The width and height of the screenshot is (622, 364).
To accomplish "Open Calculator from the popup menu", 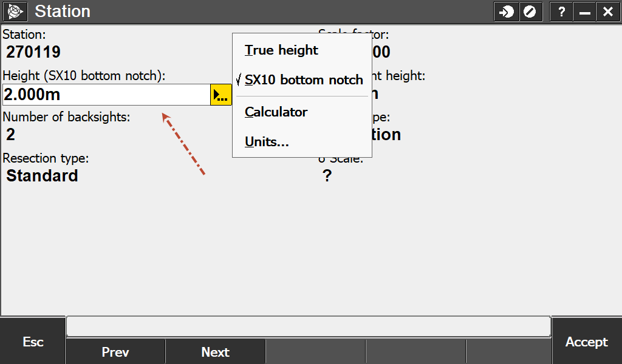I will click(276, 112).
